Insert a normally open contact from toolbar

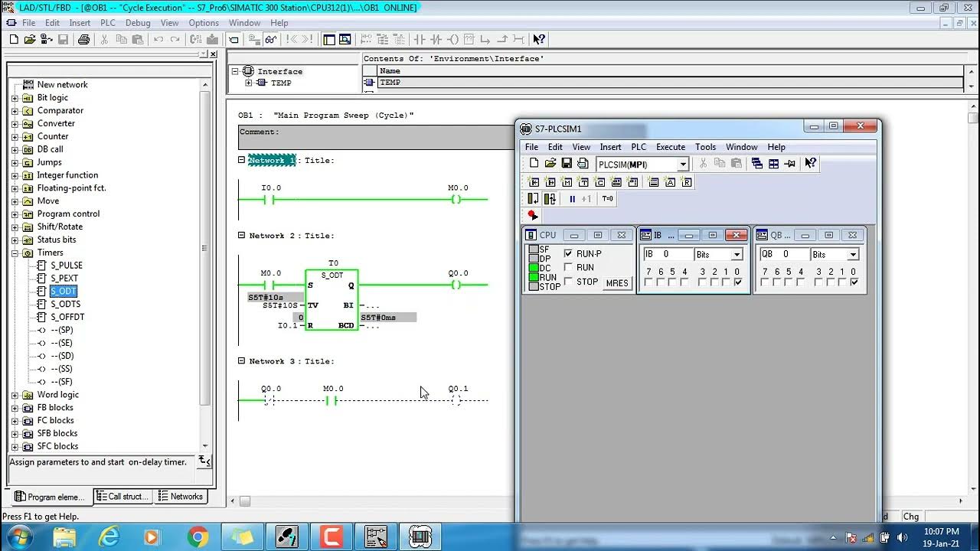pos(419,39)
